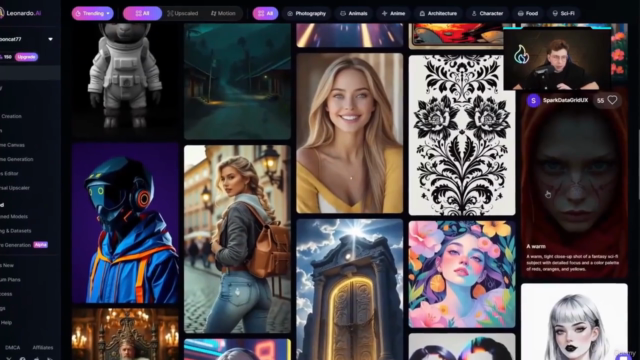Screen dimensions: 640x360
Task: Open the Help item in sidebar
Action: coord(6,322)
